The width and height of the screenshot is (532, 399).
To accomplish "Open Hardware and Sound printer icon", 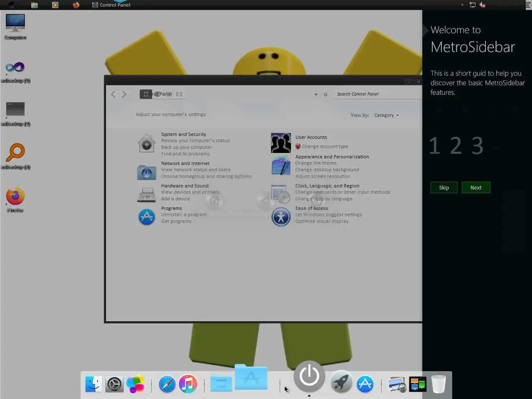I will 146,194.
